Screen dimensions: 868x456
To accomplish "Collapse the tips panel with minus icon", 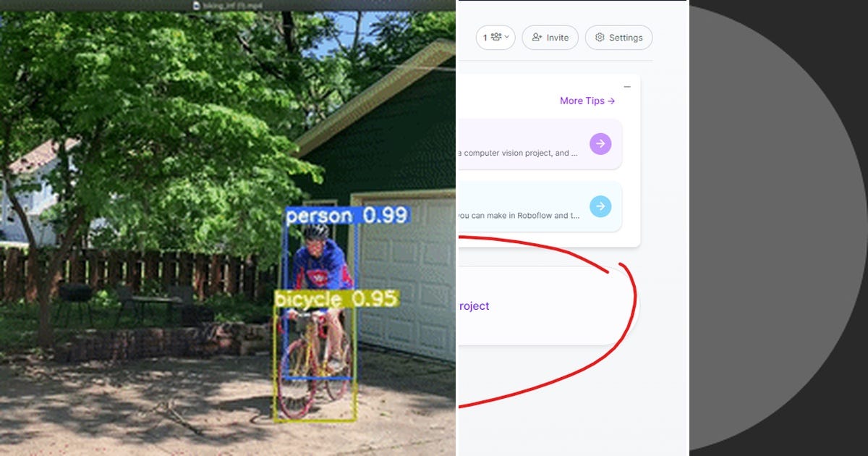I will (627, 87).
